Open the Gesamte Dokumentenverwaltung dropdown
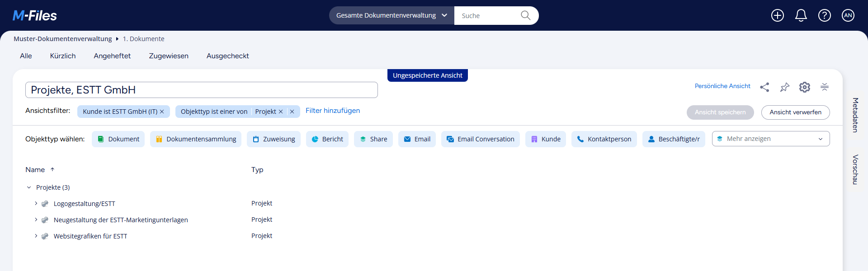Screen dimensions: 868x271 click(x=392, y=15)
